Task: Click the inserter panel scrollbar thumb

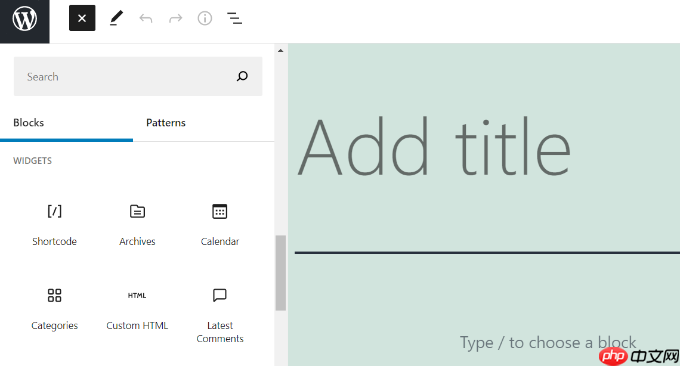Action: click(281, 273)
